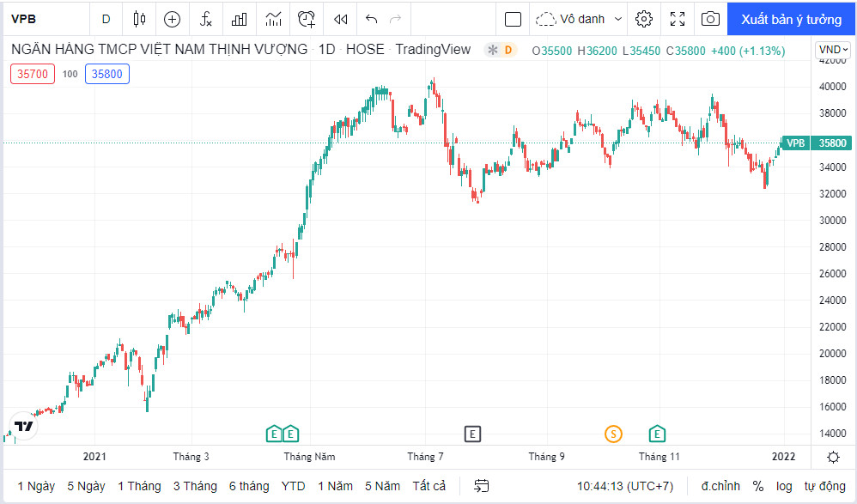857x504 pixels.
Task: Click the TradingView logo on the chart
Action: 23,426
